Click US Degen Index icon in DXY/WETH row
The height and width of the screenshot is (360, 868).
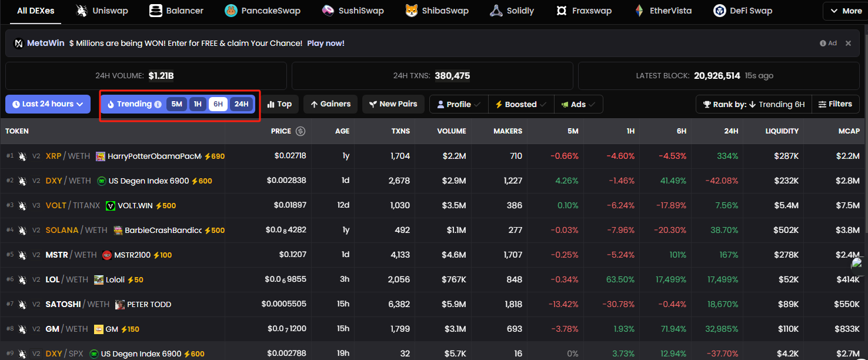pos(101,181)
